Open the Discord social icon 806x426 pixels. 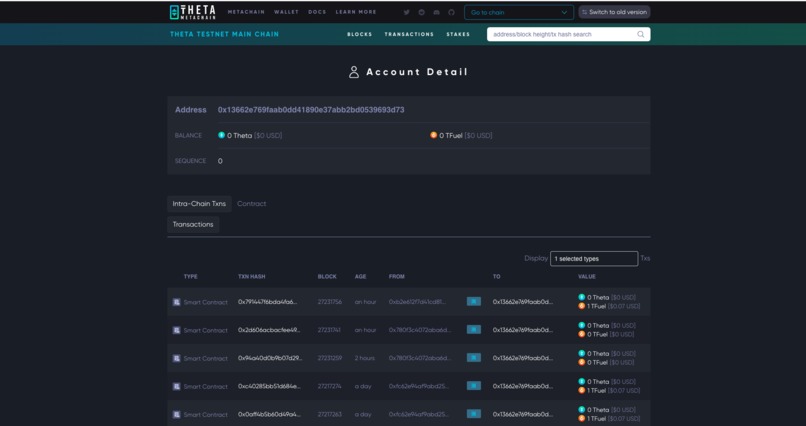point(436,12)
